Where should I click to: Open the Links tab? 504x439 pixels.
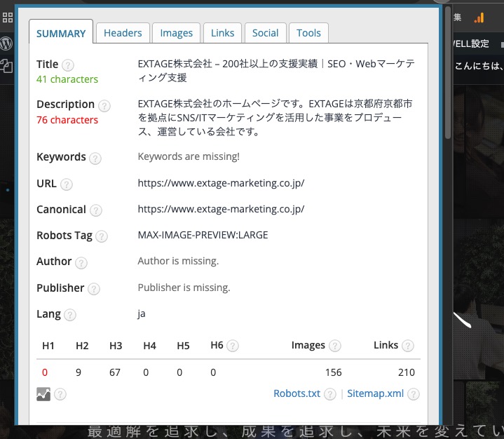pyautogui.click(x=222, y=33)
